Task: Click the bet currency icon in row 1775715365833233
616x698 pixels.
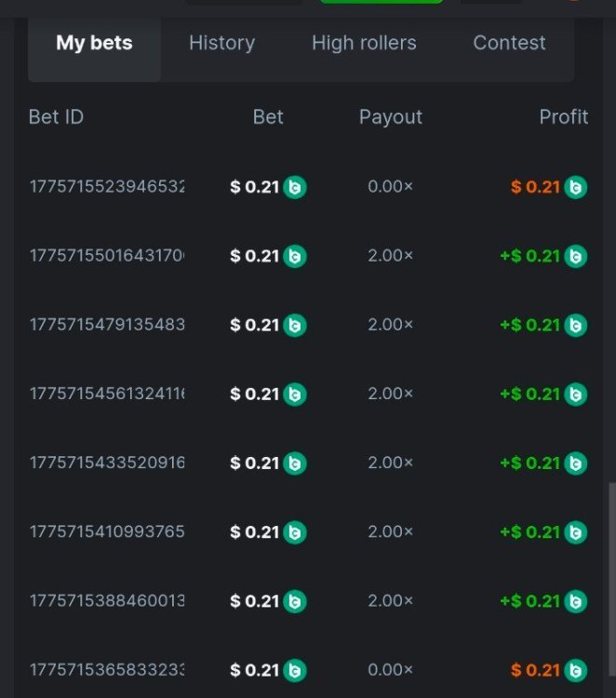Action: click(x=295, y=670)
